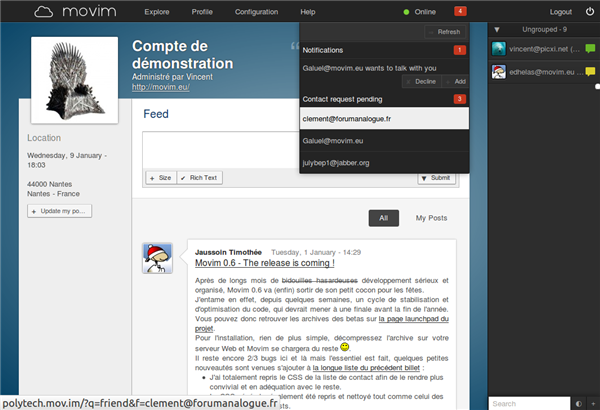This screenshot has width=600, height=410.
Task: Switch to the My Posts tab
Action: click(431, 217)
